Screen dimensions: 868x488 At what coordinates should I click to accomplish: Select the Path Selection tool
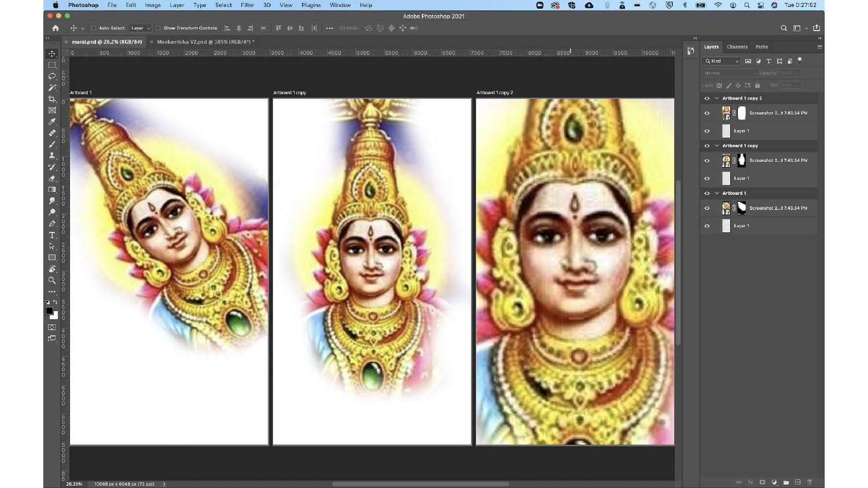point(52,246)
